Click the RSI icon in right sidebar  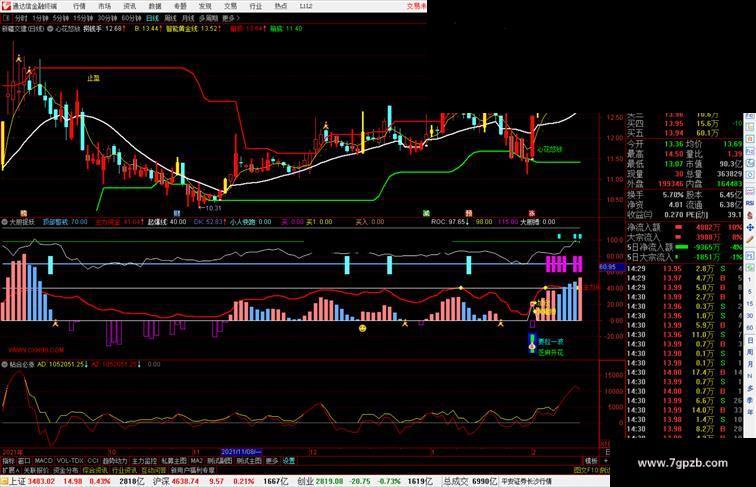pos(750,204)
